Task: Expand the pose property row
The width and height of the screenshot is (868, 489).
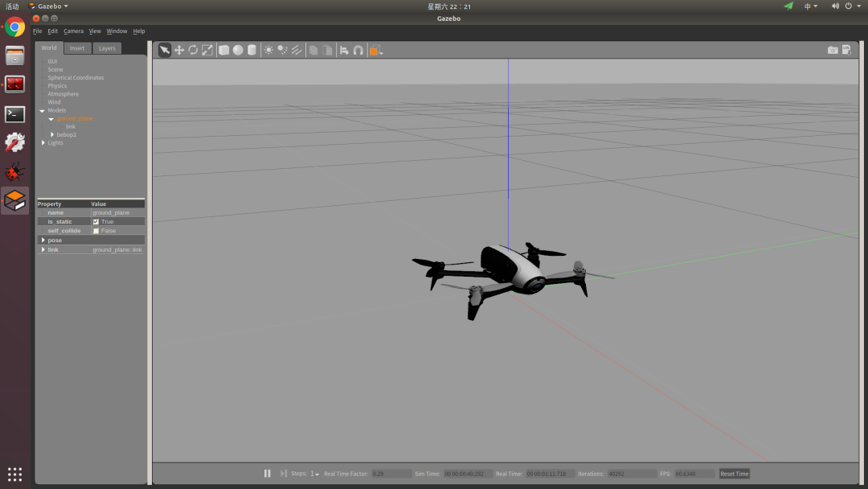Action: (x=43, y=240)
